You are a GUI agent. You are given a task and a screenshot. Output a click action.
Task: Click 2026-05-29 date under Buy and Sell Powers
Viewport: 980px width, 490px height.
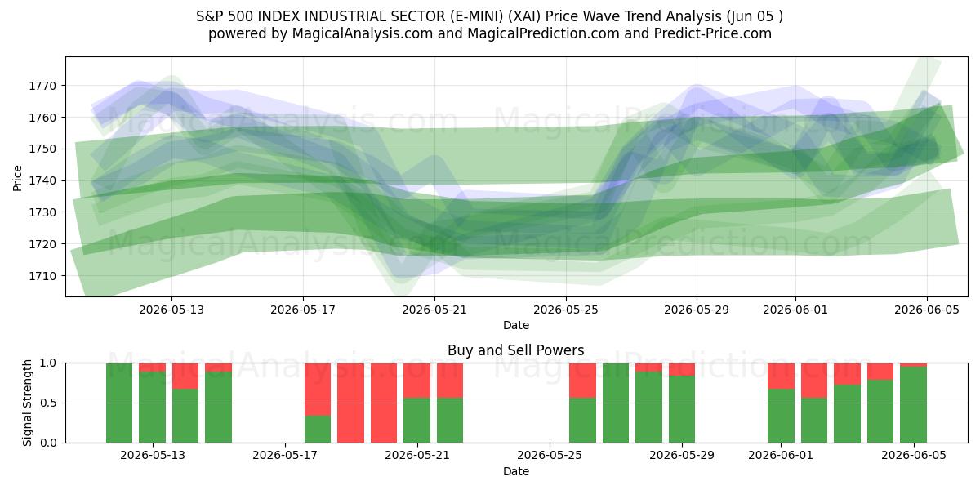click(682, 456)
